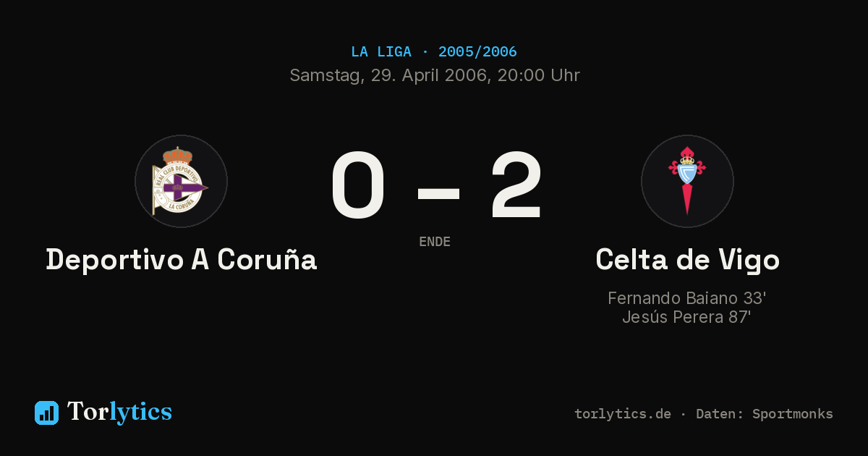Click the Torlytics bar chart logo icon
The width and height of the screenshot is (868, 456).
point(46,413)
